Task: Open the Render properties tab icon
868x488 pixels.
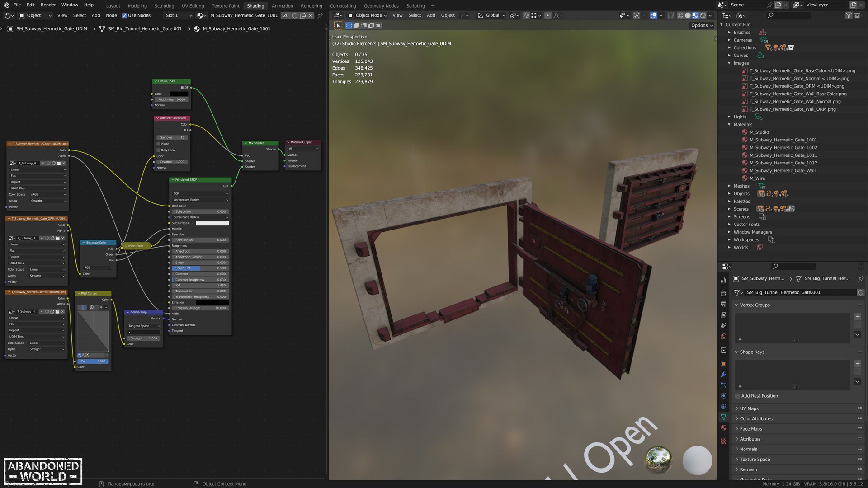Action: (x=724, y=293)
